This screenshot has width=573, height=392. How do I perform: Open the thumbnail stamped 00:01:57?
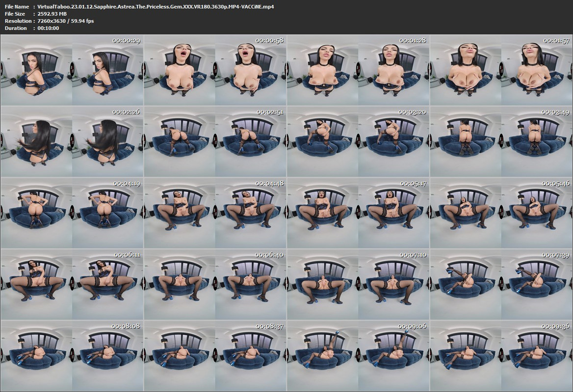[x=501, y=70]
